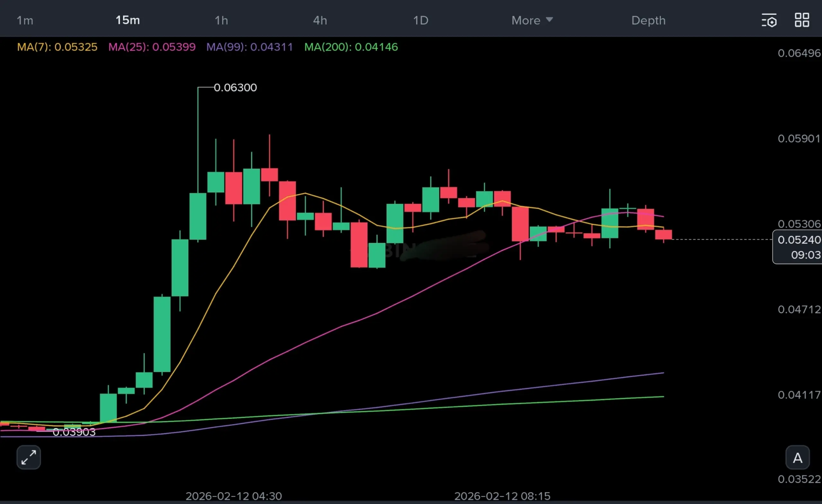Open the chart indicator settings icon

coord(769,21)
